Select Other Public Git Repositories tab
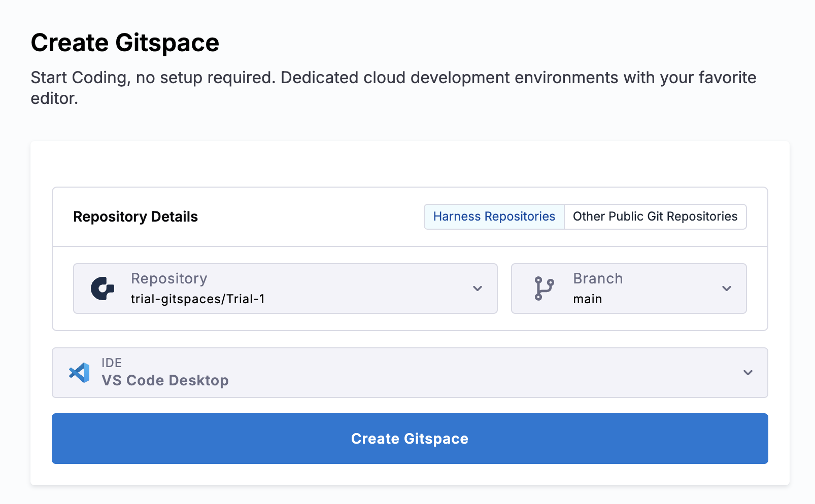 coord(655,217)
